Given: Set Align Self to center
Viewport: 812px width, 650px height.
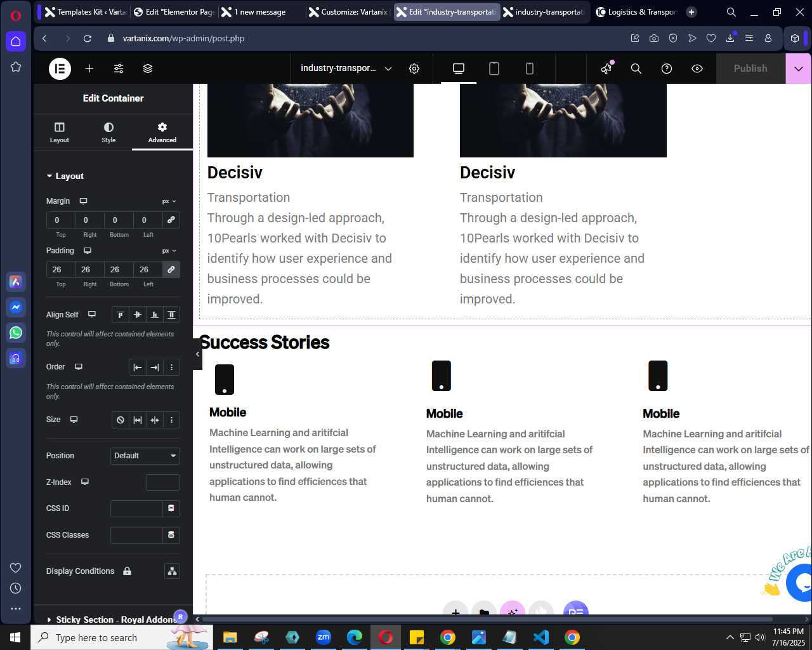Looking at the screenshot, I should click(x=138, y=315).
